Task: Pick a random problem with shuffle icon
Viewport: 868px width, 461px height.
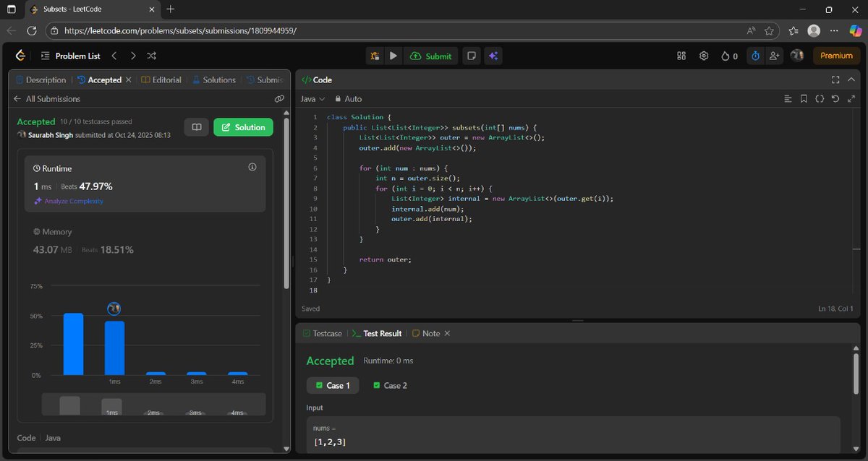Action: click(x=151, y=56)
